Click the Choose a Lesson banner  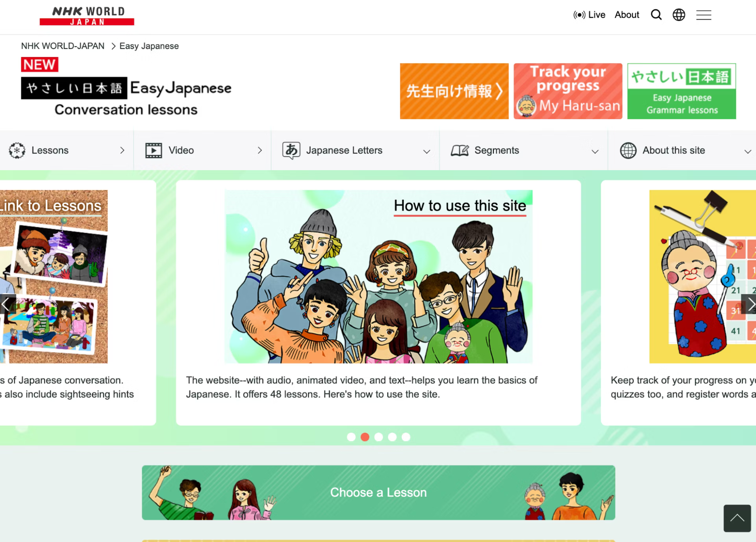378,492
